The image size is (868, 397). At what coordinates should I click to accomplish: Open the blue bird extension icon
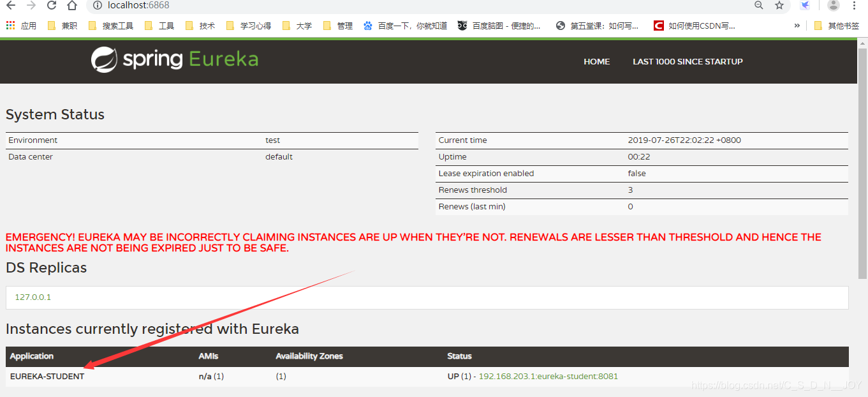coord(805,5)
